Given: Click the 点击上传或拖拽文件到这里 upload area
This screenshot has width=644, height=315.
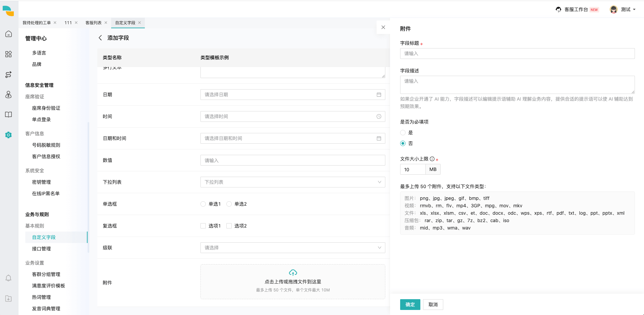Looking at the screenshot, I should (293, 282).
